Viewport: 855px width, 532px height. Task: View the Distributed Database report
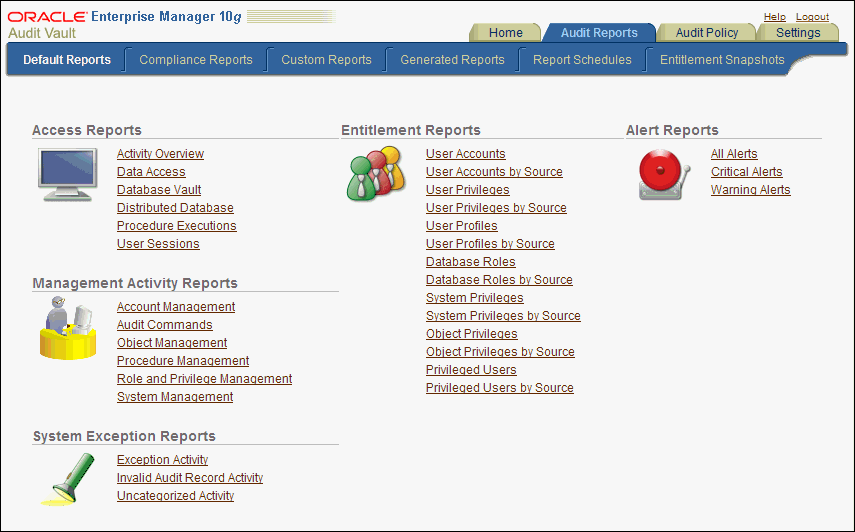pos(175,208)
